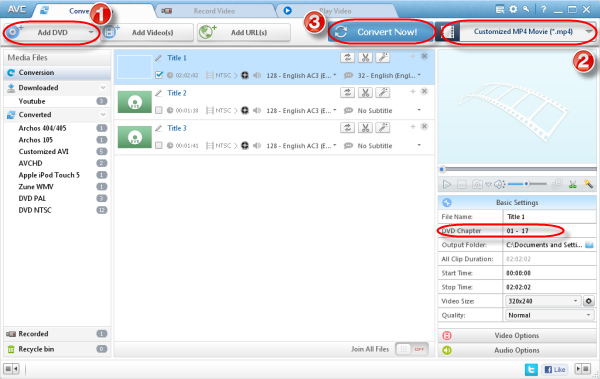This screenshot has height=379, width=600.
Task: Open the Customized MP4 Movie profile dropdown
Action: (528, 32)
